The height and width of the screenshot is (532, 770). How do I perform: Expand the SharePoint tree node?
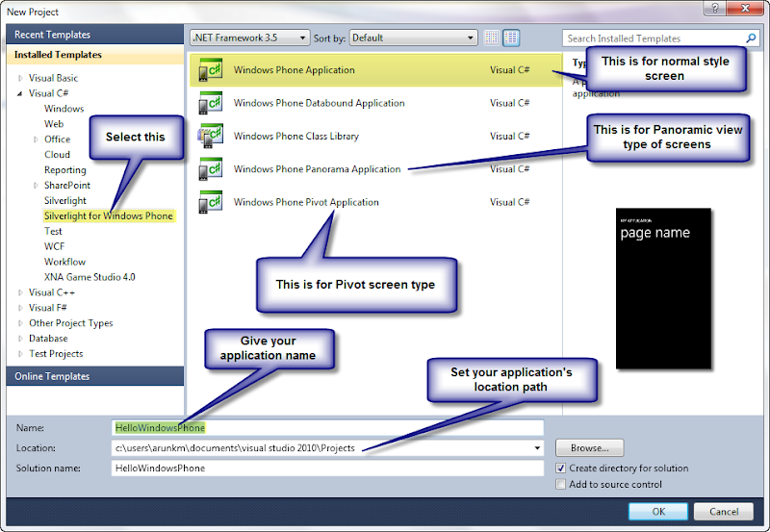tap(36, 186)
